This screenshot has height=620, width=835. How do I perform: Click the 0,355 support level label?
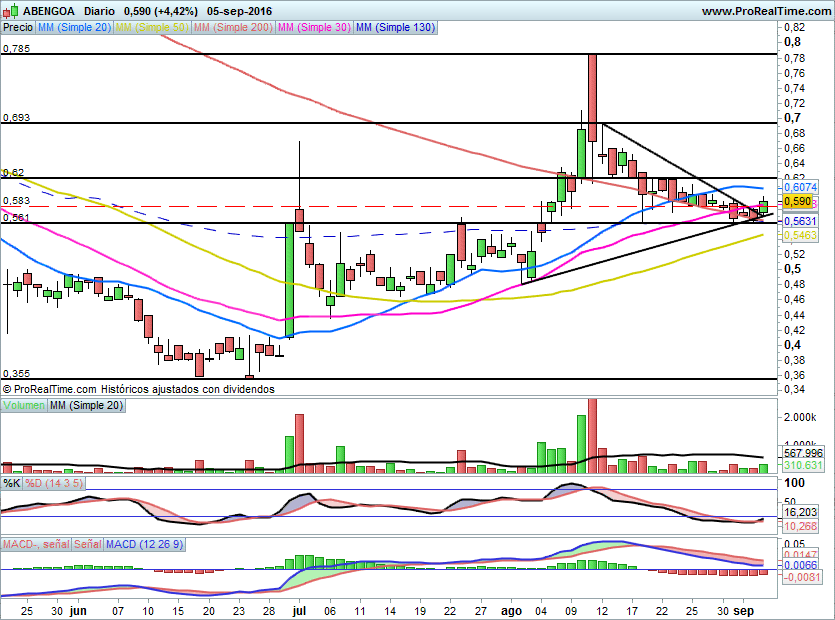(x=17, y=373)
